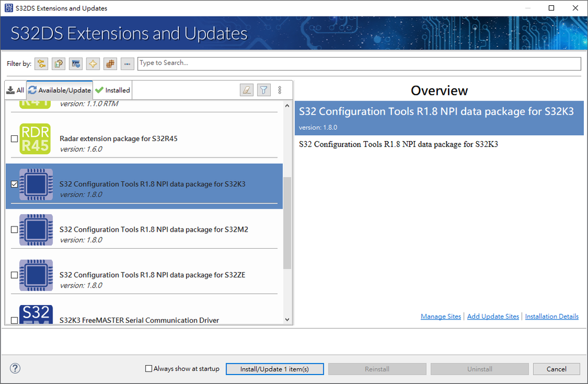The height and width of the screenshot is (384, 588).
Task: Open the vertical three-dot menu above the list
Action: (280, 90)
